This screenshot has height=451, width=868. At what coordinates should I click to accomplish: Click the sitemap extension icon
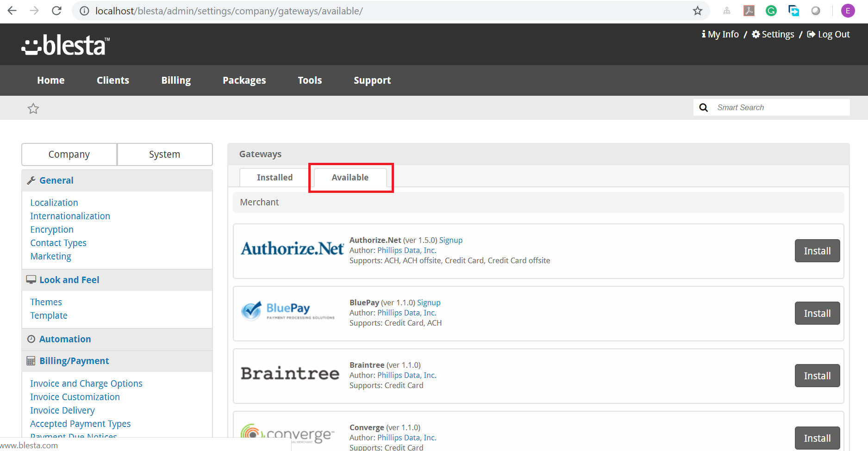727,11
